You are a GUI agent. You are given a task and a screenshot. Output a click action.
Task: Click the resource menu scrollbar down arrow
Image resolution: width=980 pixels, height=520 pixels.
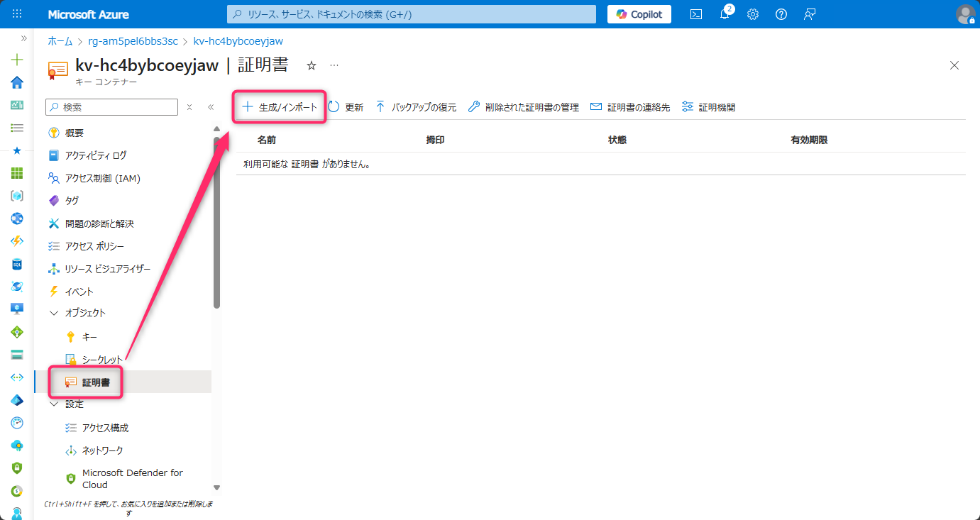[x=216, y=488]
